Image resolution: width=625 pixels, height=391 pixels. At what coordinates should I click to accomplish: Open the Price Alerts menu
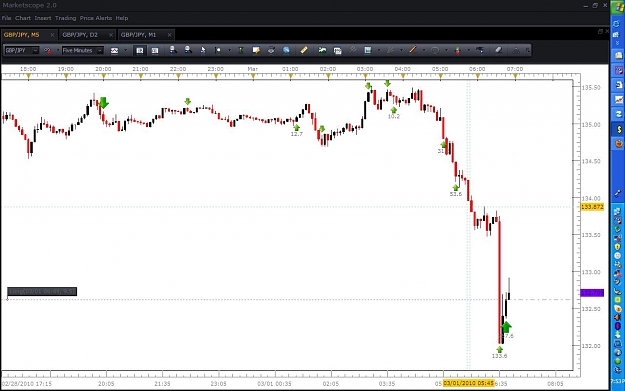96,18
